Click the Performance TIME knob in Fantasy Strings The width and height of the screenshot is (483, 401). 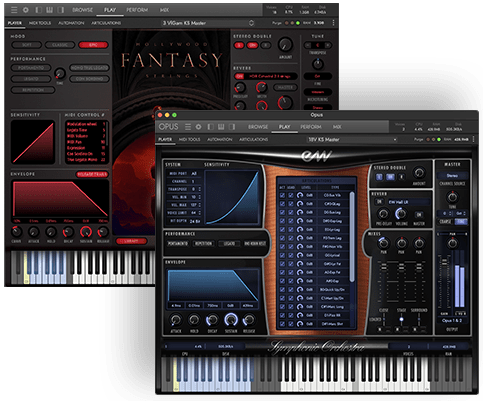tap(60, 73)
